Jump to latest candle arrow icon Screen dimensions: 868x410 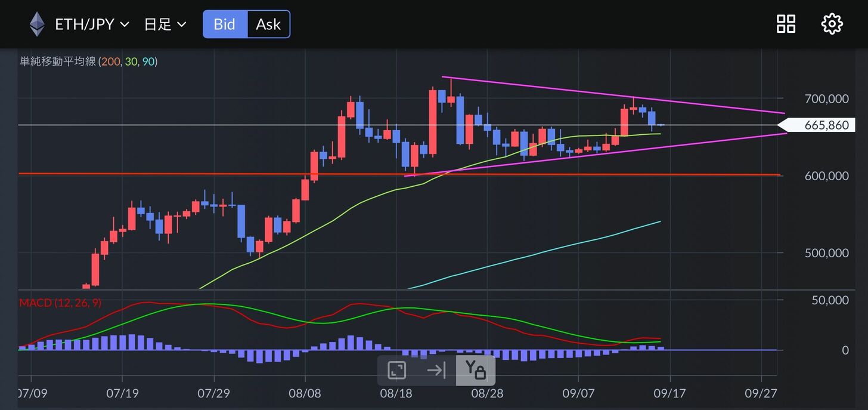(436, 370)
